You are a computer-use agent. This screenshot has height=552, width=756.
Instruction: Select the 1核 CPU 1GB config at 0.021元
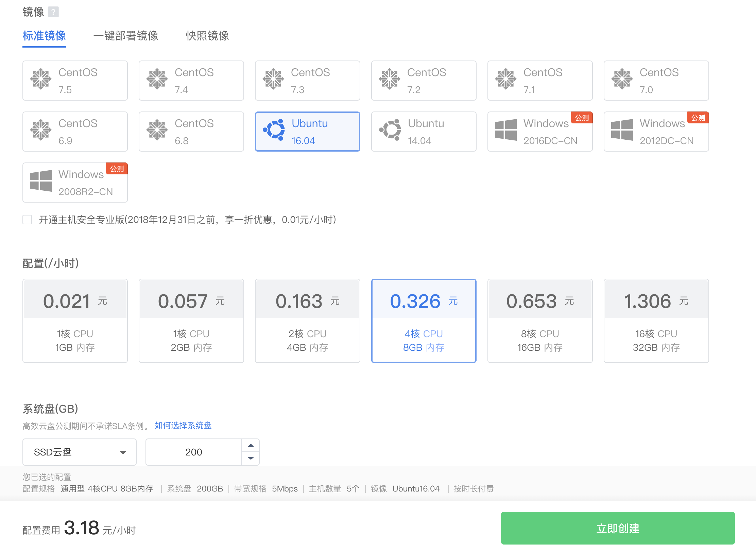[75, 321]
